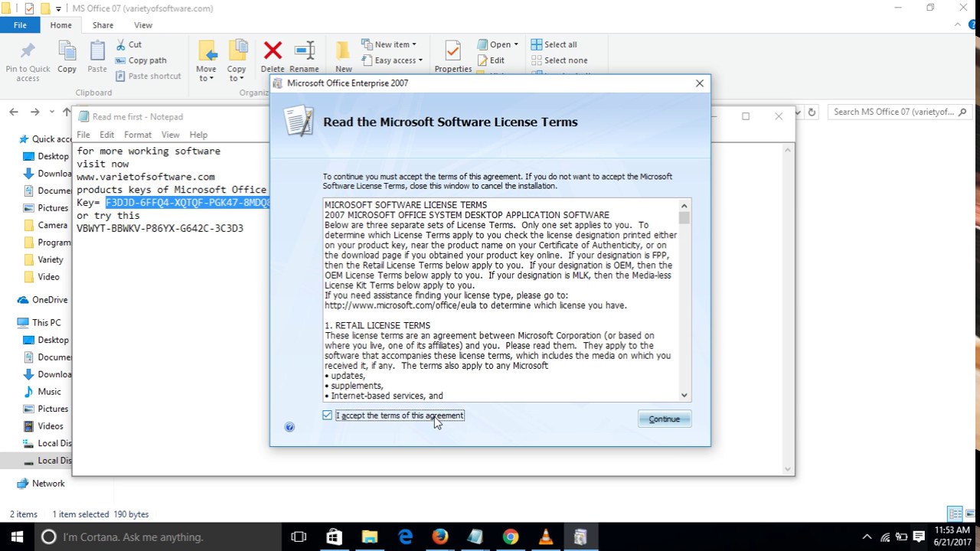Click Cortana search box
Screen dimensions: 980x551
(157, 536)
